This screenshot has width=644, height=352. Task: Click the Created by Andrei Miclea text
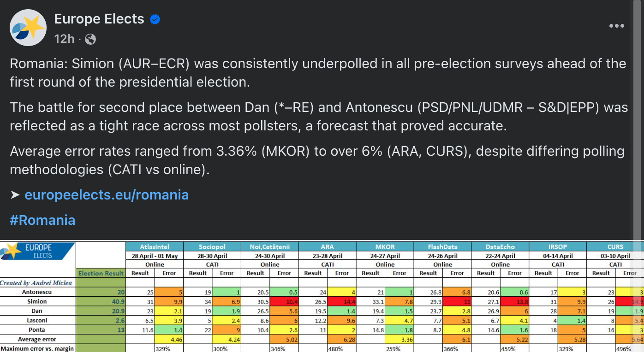coord(36,282)
